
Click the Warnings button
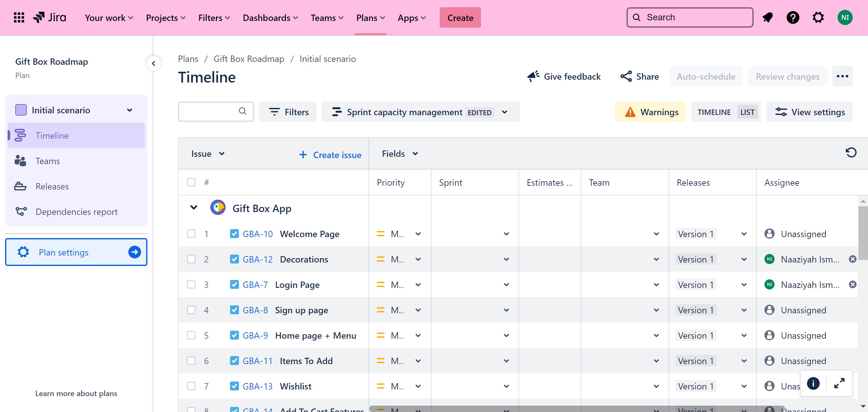pos(650,112)
